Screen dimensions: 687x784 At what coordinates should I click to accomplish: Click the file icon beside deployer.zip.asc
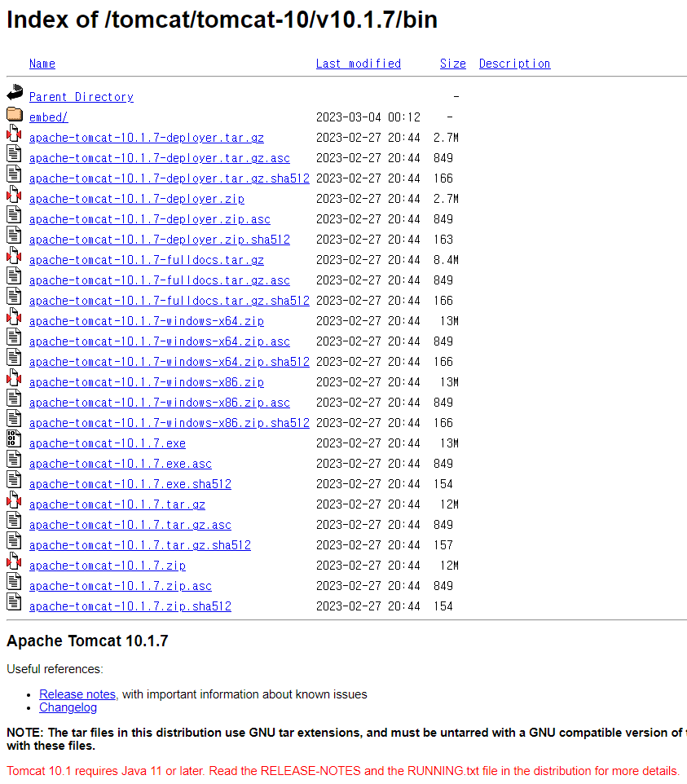(14, 214)
